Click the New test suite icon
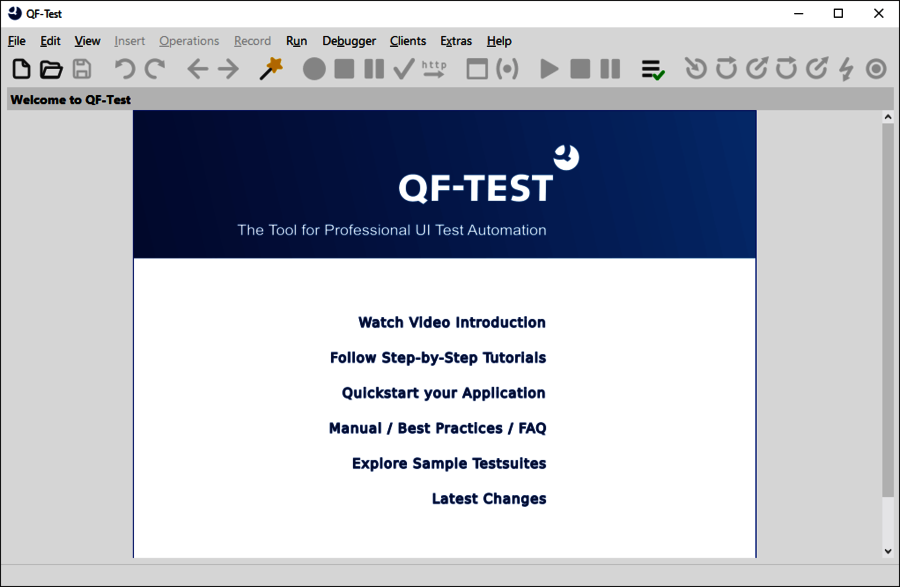The width and height of the screenshot is (900, 587). tap(21, 69)
